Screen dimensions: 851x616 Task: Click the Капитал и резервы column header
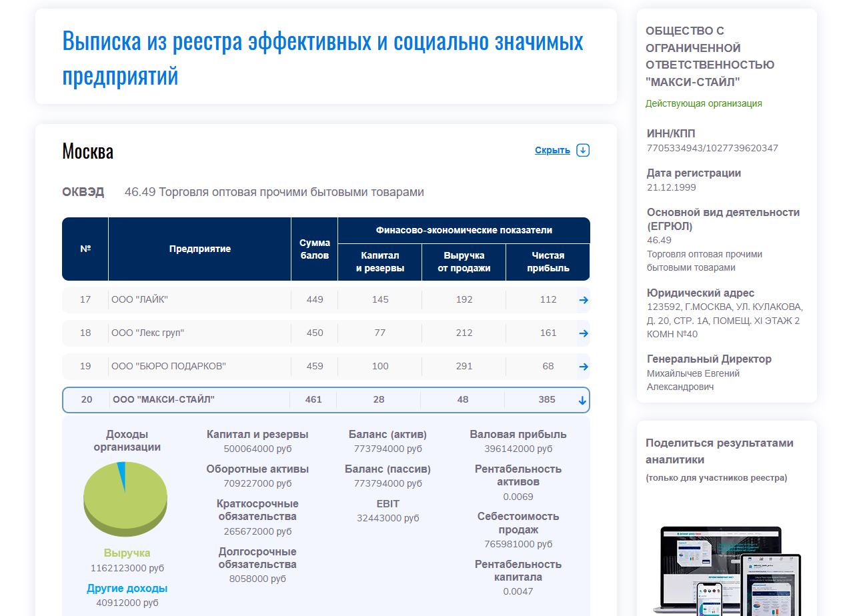379,262
